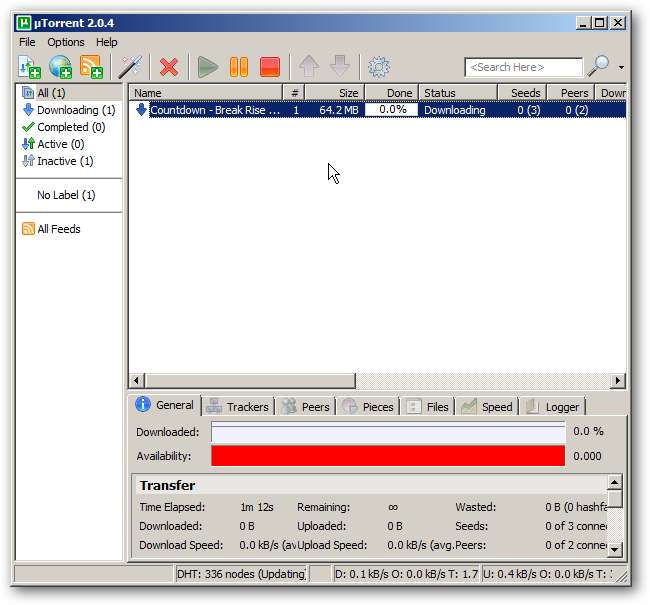The height and width of the screenshot is (605, 650).
Task: Expand the search provider dropdown arrow
Action: (621, 68)
